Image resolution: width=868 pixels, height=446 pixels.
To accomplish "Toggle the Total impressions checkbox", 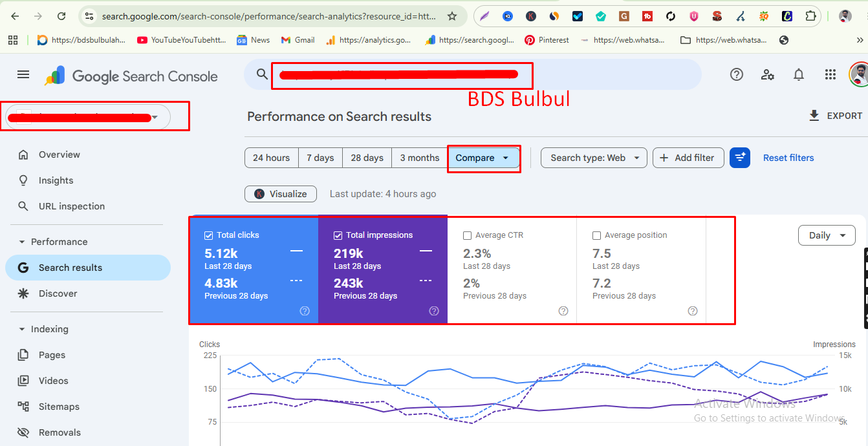I will [338, 235].
